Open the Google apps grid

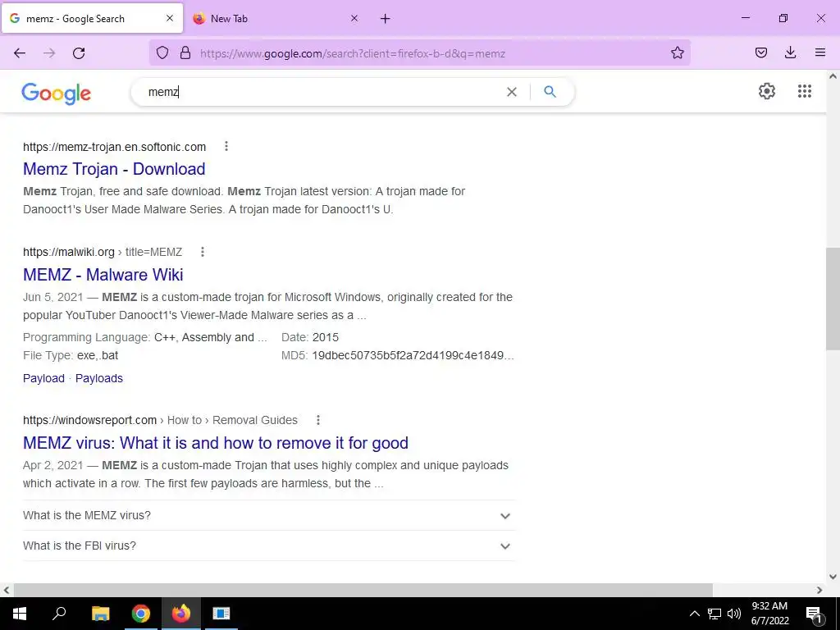point(804,91)
